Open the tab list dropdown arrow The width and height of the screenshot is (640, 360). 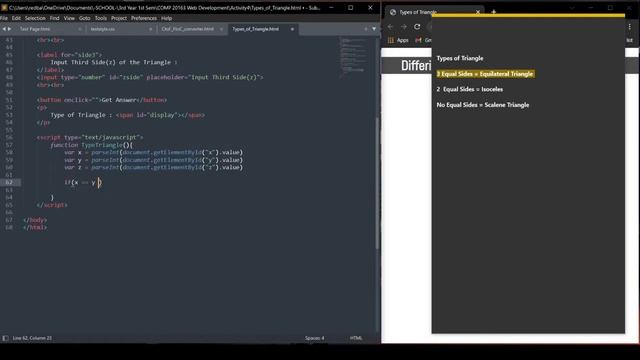(374, 29)
